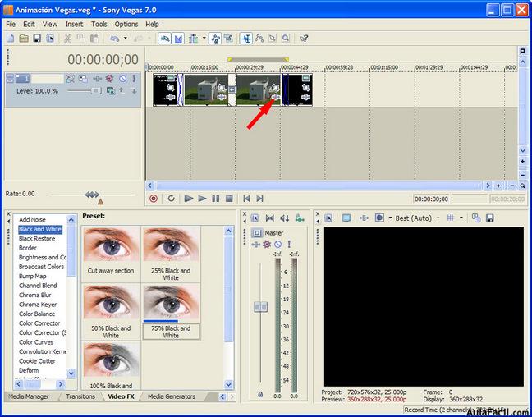
Task: Adjust the track Level slider handle
Action: [96, 91]
